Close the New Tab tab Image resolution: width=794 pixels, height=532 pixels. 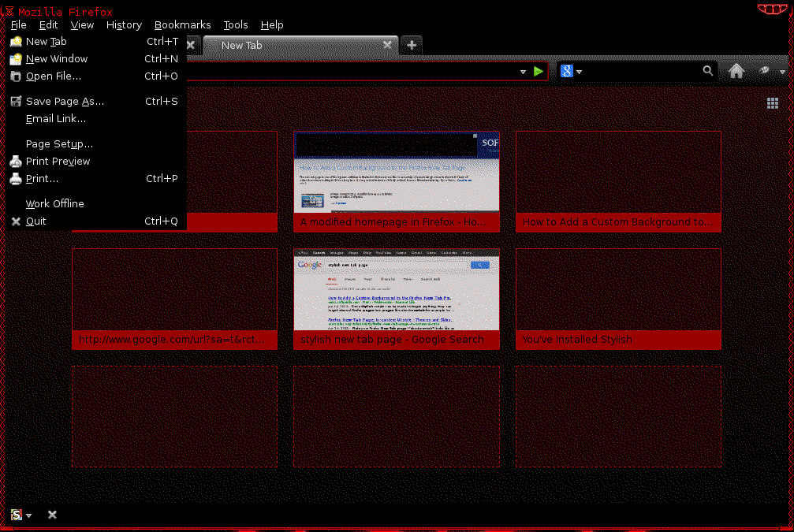point(387,45)
